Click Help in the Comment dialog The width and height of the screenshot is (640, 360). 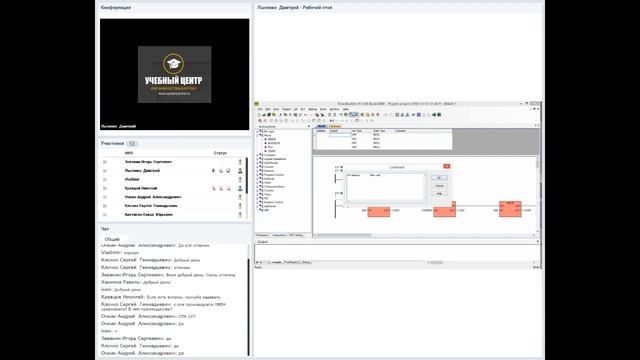point(439,193)
